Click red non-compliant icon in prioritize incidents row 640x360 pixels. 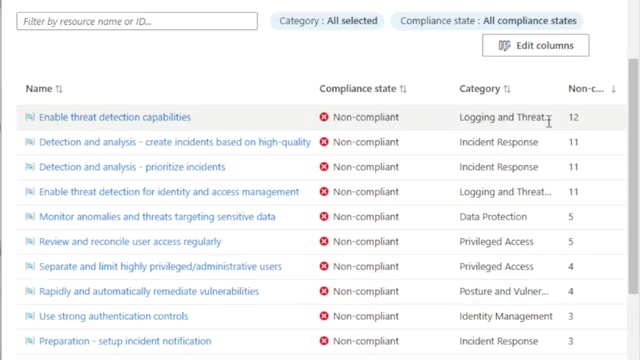324,167
